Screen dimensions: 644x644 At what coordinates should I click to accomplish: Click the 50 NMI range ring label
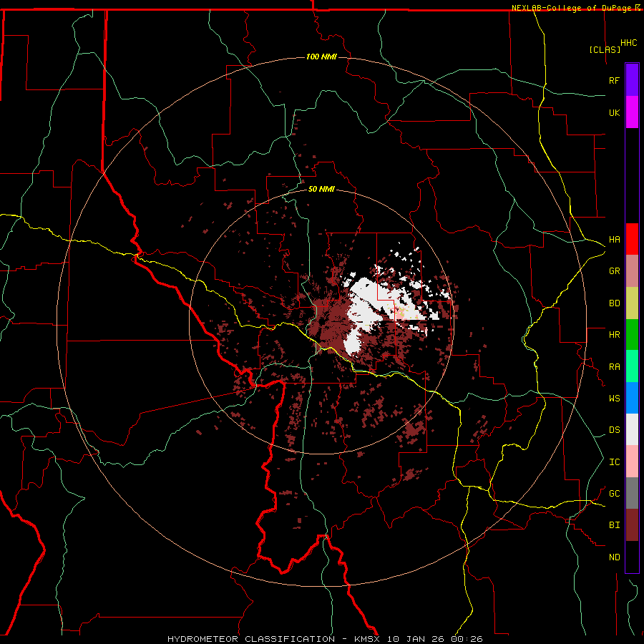pos(321,190)
